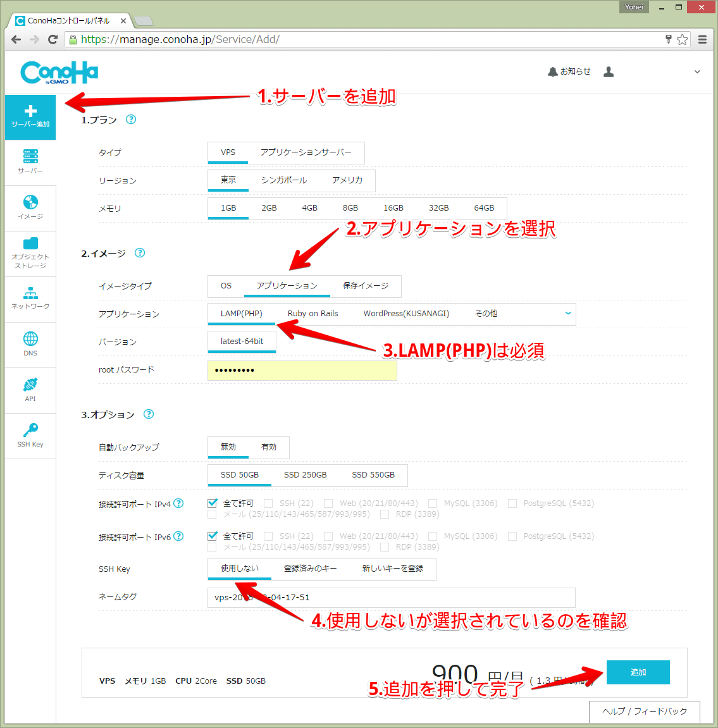Check MySQL (3306) under 接続許可ポート IPv4

tap(433, 503)
